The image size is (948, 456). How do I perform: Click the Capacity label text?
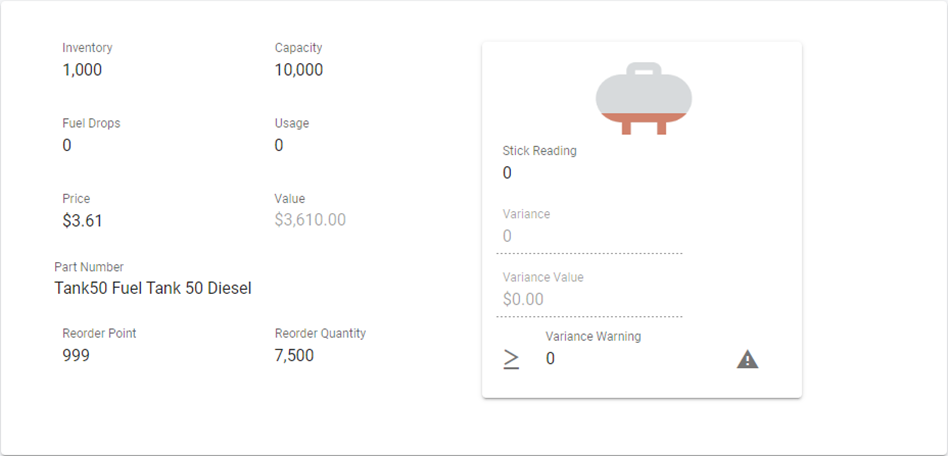pos(298,48)
